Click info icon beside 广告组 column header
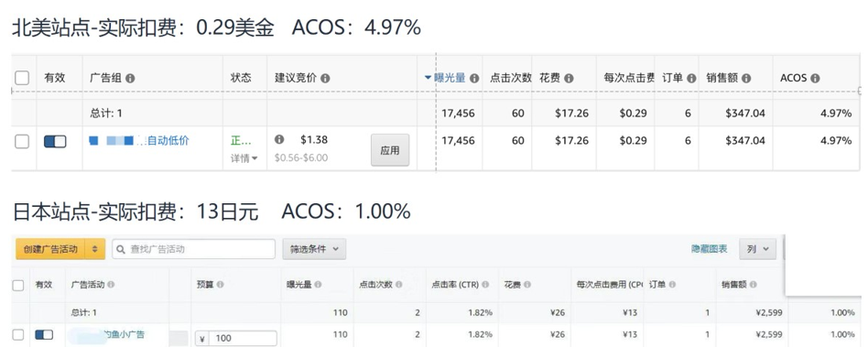The width and height of the screenshot is (868, 347). click(130, 79)
